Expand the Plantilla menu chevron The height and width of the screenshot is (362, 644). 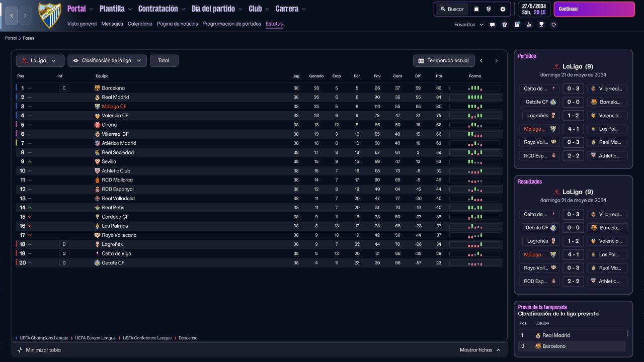click(x=130, y=9)
